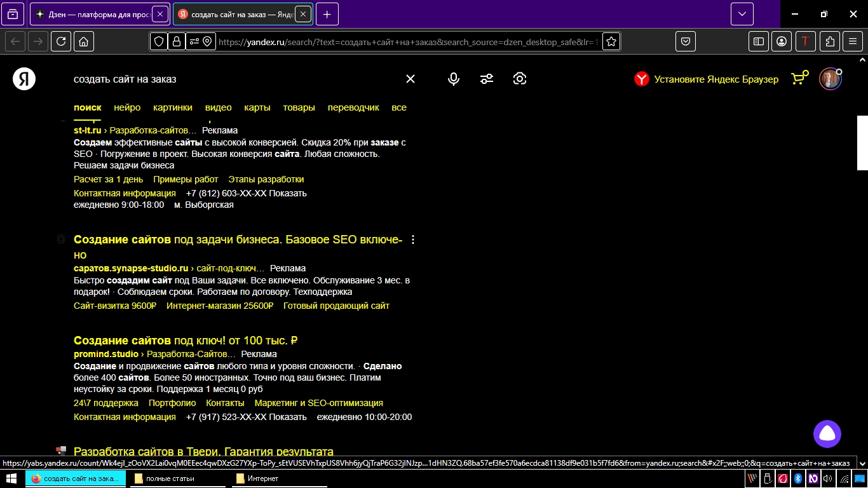The height and width of the screenshot is (488, 868).
Task: Open the Firefox account menu
Action: (x=782, y=41)
